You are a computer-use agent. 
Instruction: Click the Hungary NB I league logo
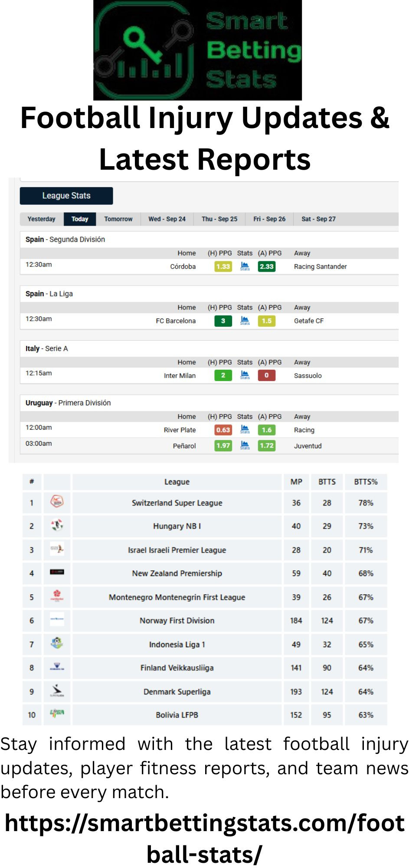click(x=57, y=526)
